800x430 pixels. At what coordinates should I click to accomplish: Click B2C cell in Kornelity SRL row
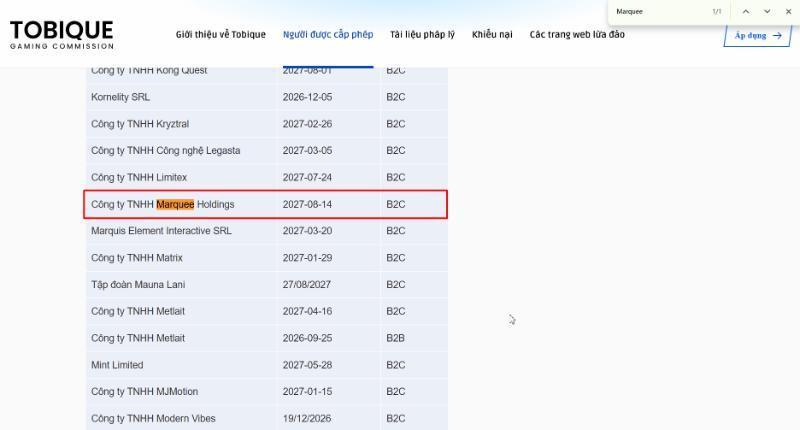click(395, 97)
